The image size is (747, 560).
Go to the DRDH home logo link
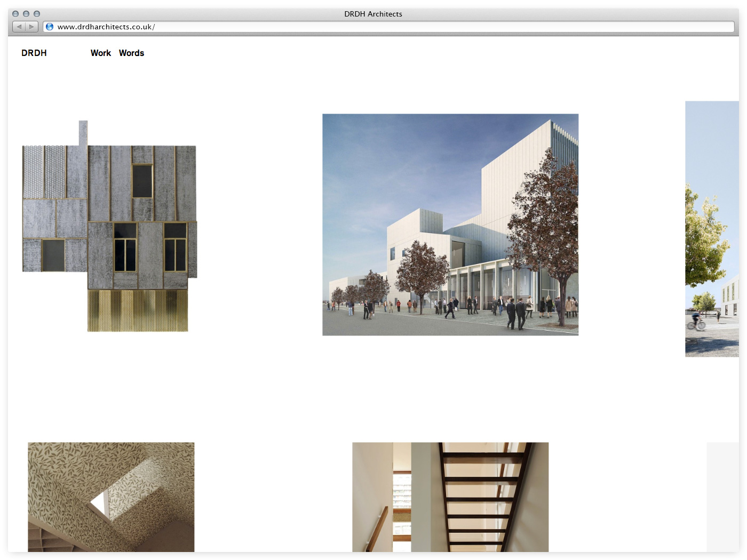point(34,53)
